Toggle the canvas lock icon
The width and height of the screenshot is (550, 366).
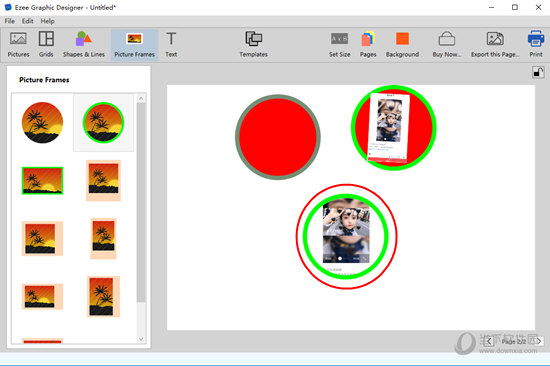click(x=538, y=72)
